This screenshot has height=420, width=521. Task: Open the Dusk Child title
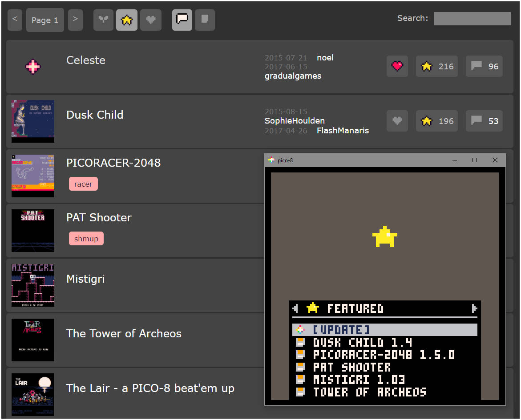pyautogui.click(x=95, y=115)
